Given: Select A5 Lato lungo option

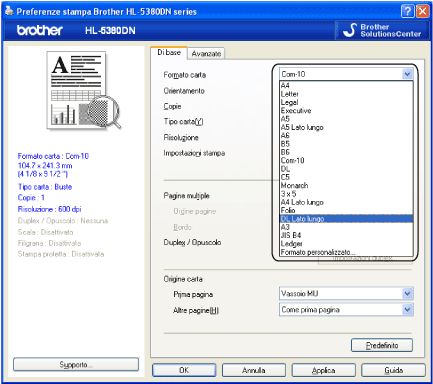Looking at the screenshot, I should (x=346, y=127).
